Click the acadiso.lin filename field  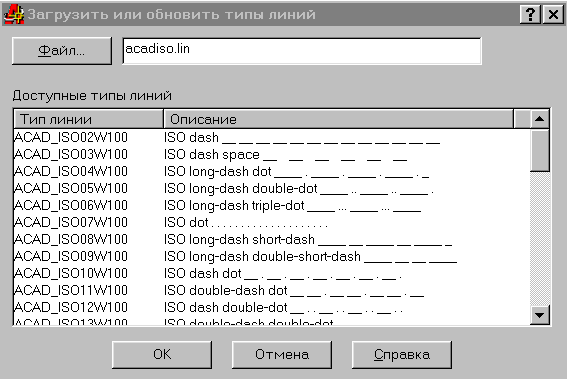(x=302, y=51)
